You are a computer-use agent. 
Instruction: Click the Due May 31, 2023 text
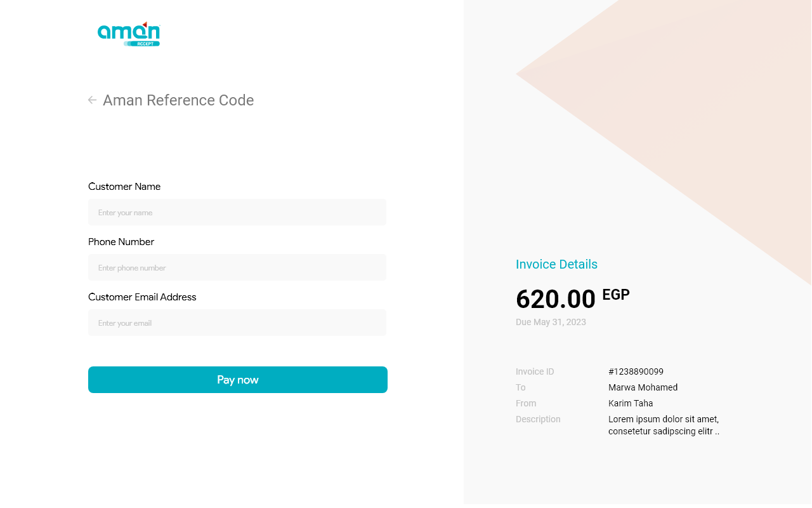pos(551,322)
